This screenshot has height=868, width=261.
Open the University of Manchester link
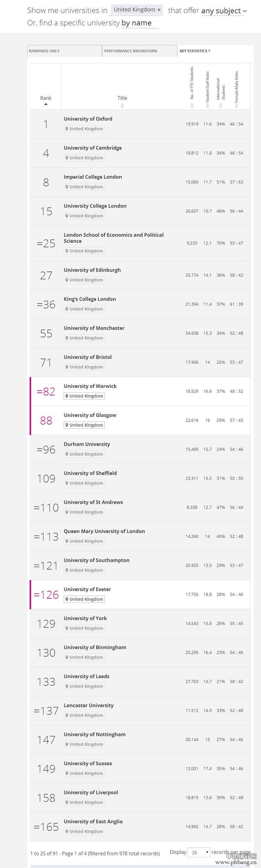click(x=94, y=328)
